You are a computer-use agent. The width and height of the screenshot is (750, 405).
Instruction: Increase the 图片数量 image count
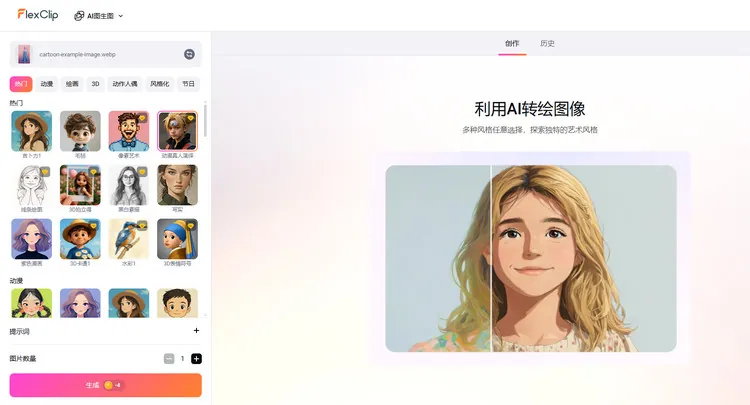coord(196,359)
